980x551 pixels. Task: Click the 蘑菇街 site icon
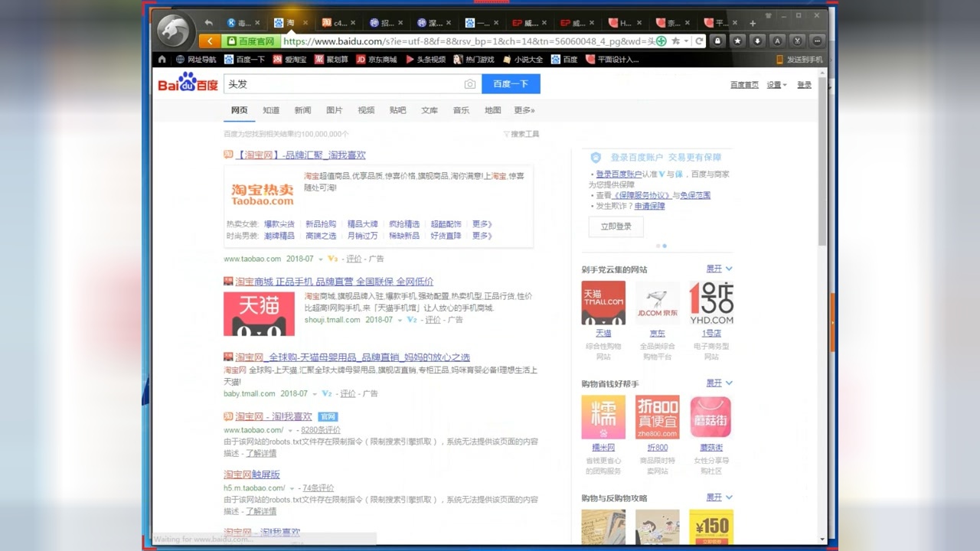(x=711, y=417)
